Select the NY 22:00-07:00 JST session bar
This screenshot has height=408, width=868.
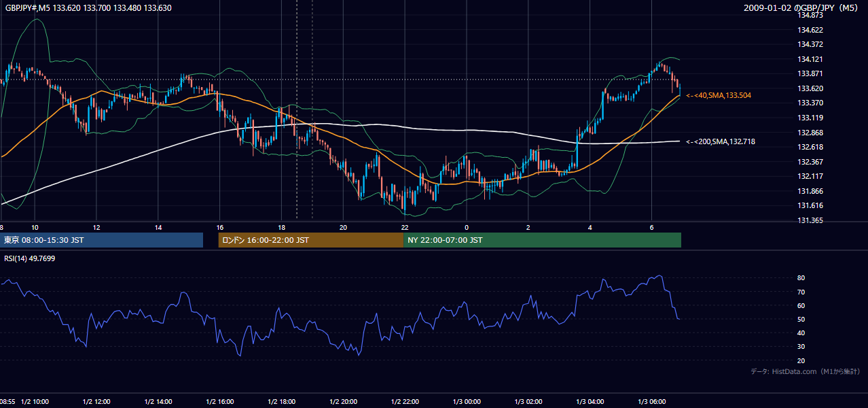pos(542,240)
